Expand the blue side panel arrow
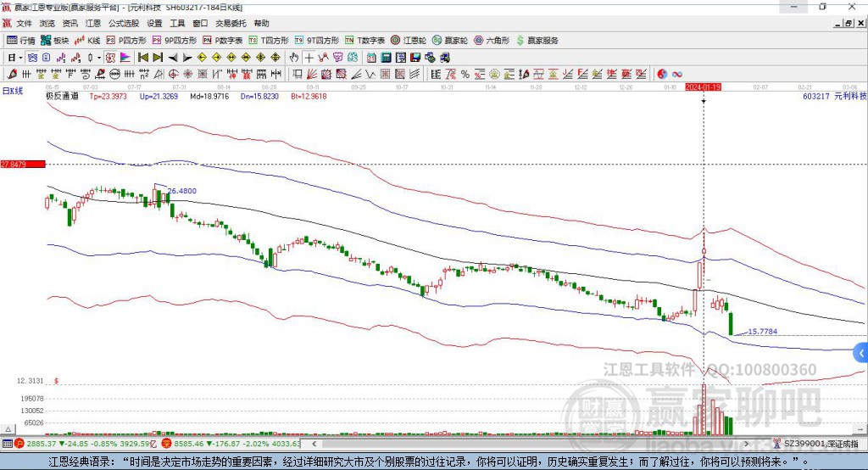The height and width of the screenshot is (470, 868). (861, 353)
